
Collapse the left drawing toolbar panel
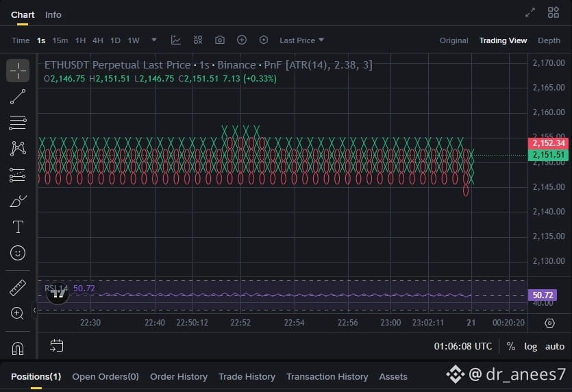pos(34,310)
